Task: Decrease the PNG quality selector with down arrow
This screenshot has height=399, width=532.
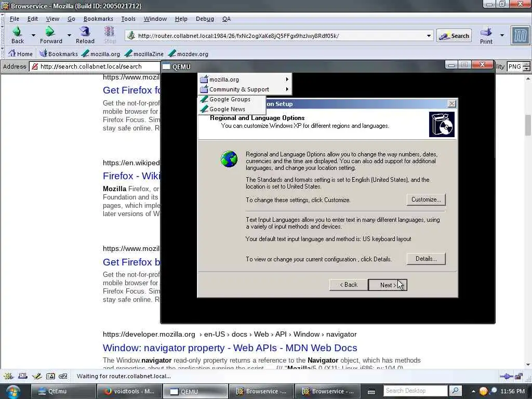Action: (526, 69)
